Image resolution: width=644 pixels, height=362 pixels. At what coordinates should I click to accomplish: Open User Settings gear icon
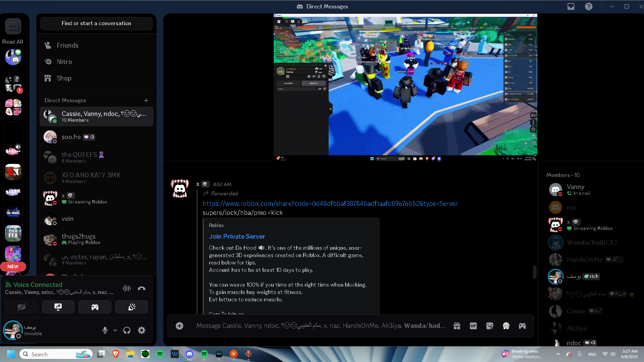[142, 330]
